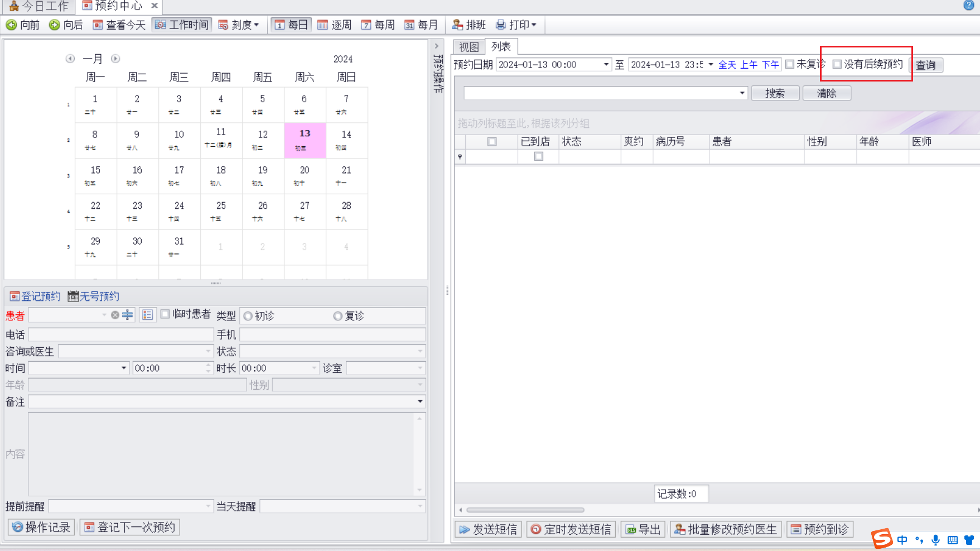
Task: Switch to 逐周 view
Action: (x=334, y=25)
